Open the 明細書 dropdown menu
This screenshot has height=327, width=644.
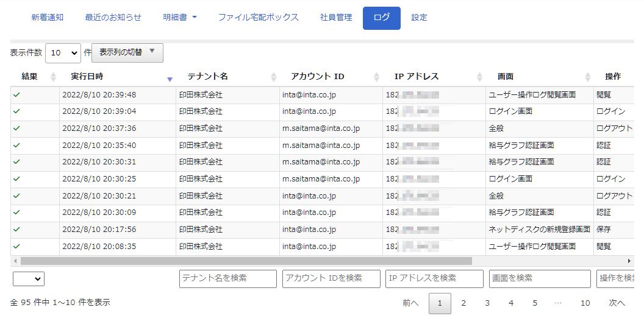click(180, 18)
